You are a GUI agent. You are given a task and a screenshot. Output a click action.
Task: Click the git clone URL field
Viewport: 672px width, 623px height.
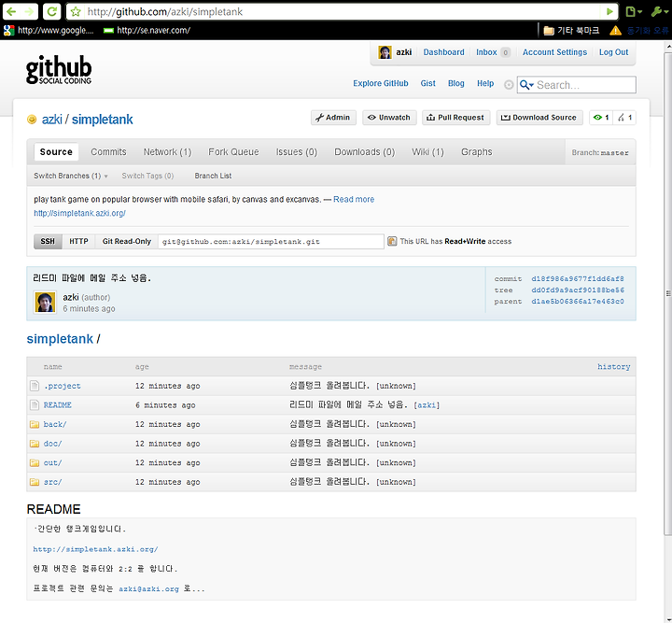pos(271,241)
